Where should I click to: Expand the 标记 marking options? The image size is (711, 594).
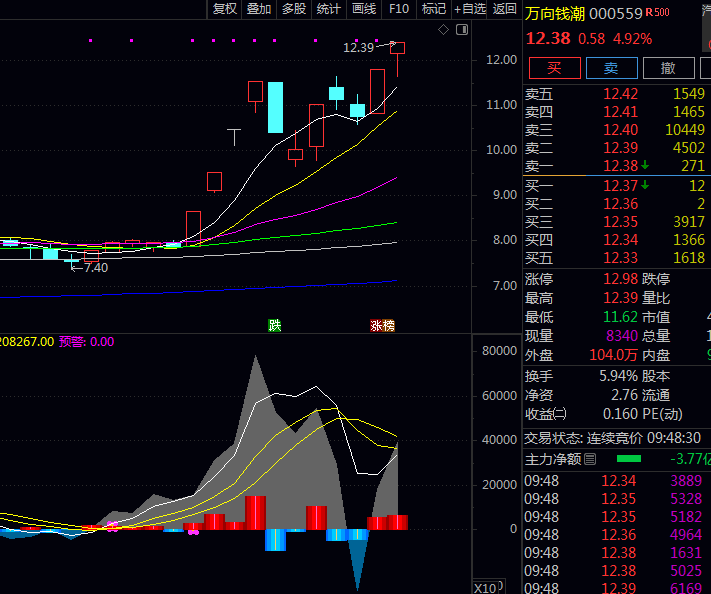(434, 9)
